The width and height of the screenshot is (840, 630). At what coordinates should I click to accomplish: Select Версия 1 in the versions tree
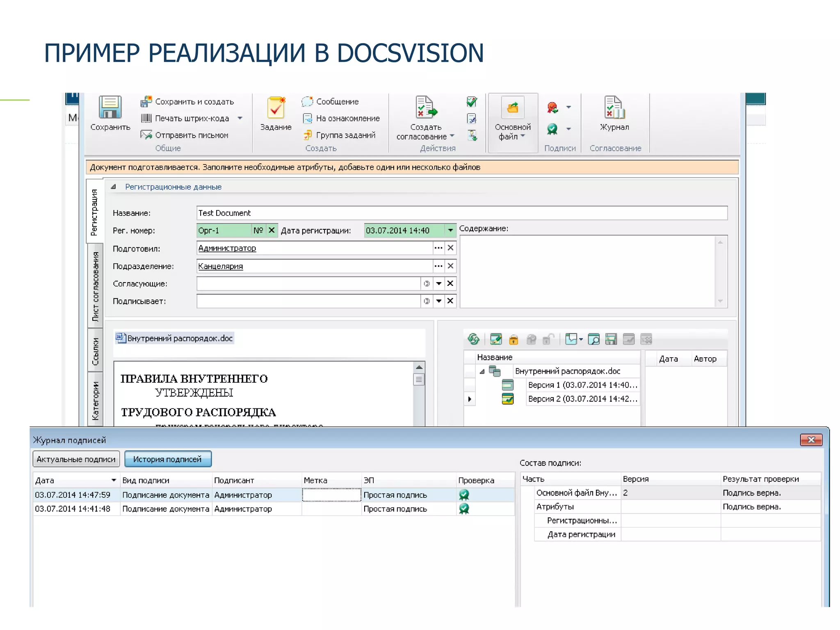click(582, 385)
